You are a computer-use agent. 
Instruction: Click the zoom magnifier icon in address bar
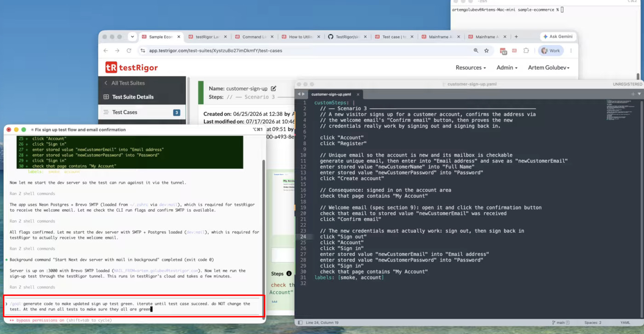[476, 51]
